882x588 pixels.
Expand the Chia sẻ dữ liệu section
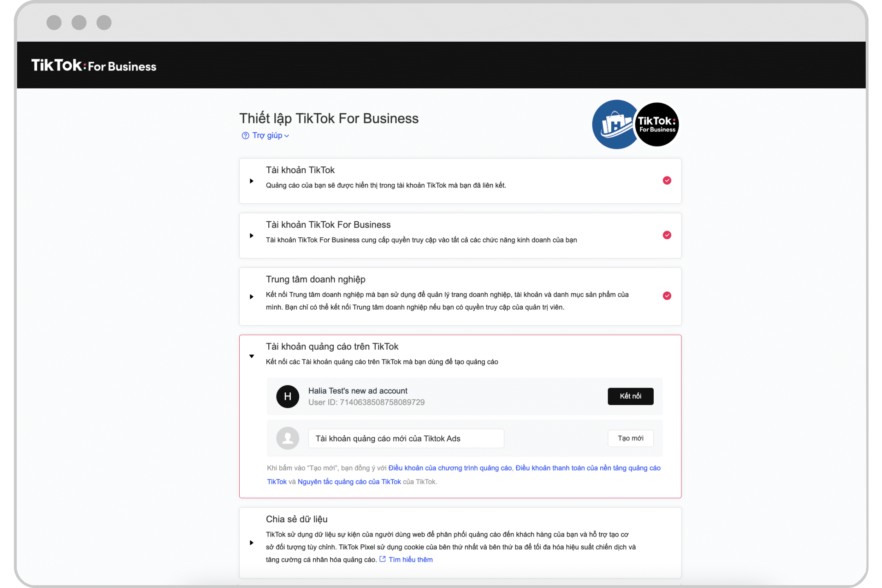coord(252,543)
